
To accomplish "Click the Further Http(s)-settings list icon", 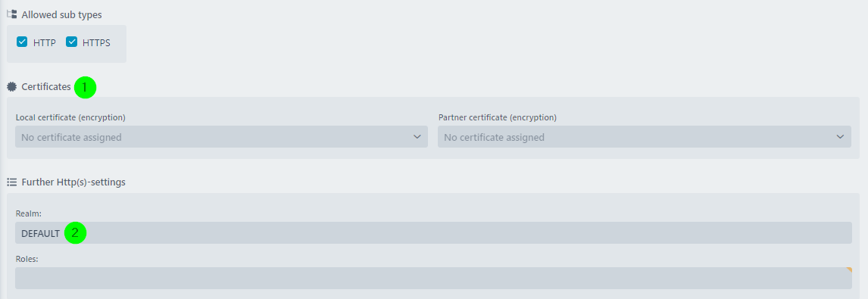I will point(11,182).
